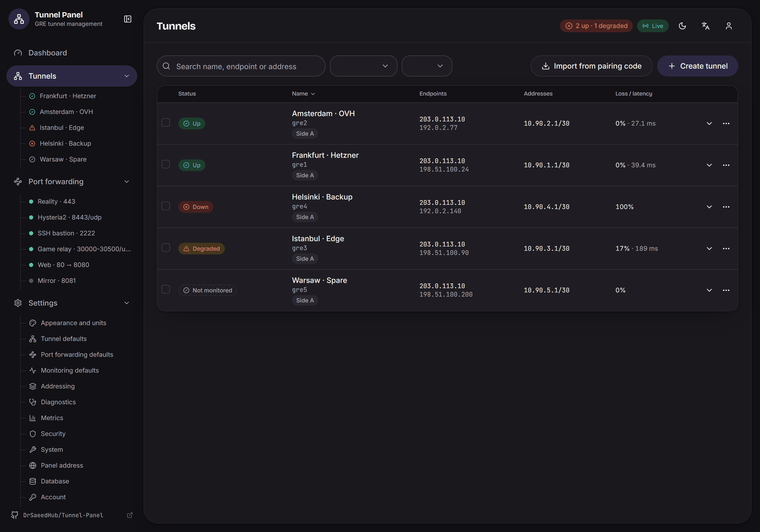The image size is (760, 532).
Task: Collapse the Settings sidebar section
Action: click(127, 303)
